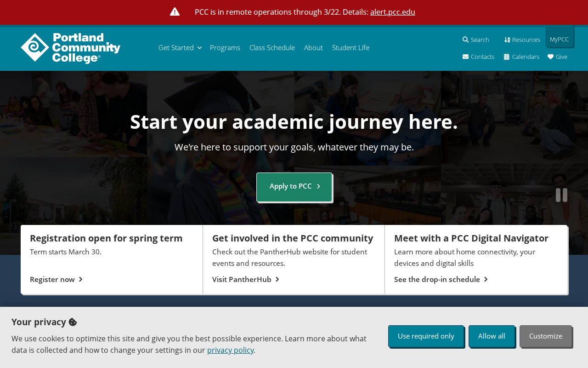
Task: Open the alert.pcc.edu link
Action: point(393,12)
